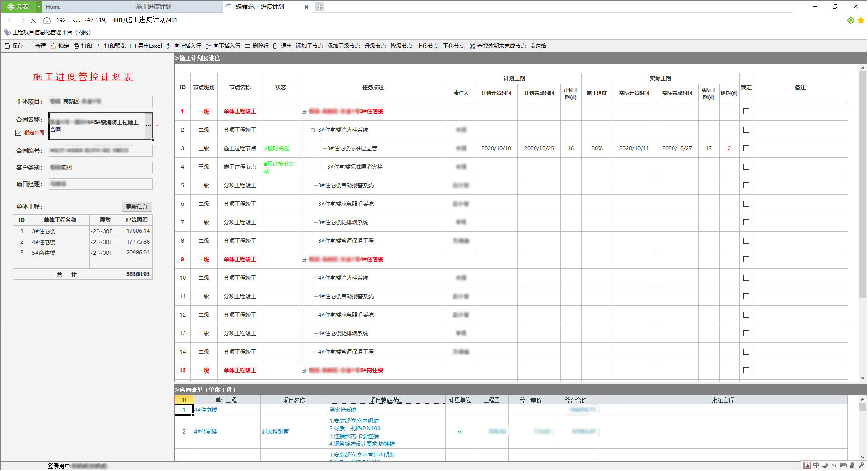Click the 工程项目信息化管理平台 bookmark tag

click(47, 32)
